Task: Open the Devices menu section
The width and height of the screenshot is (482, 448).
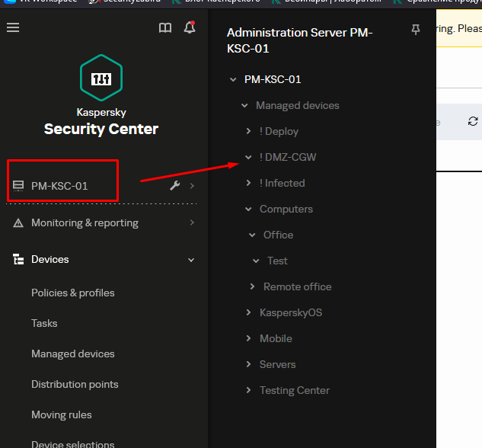Action: 50,259
